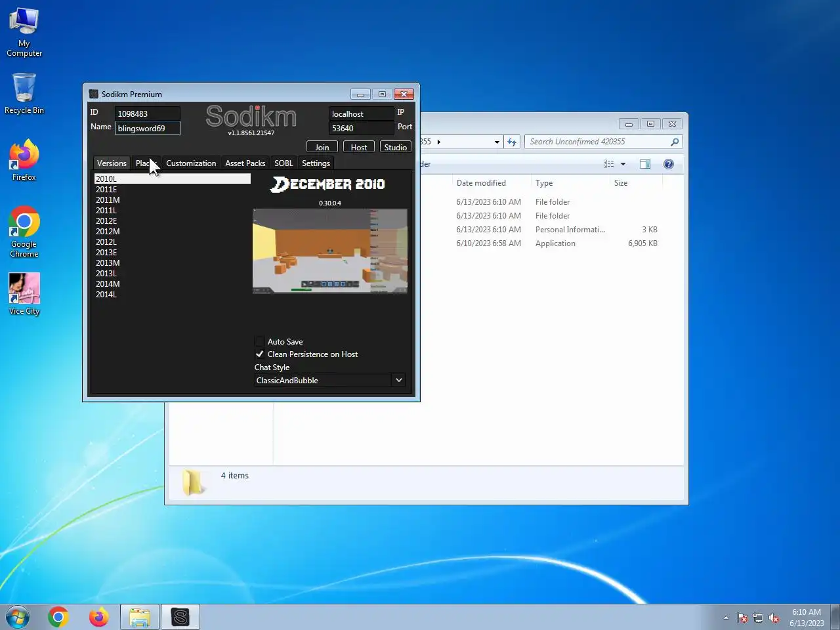Open the Windows Start menu
The width and height of the screenshot is (840, 630).
(x=18, y=617)
